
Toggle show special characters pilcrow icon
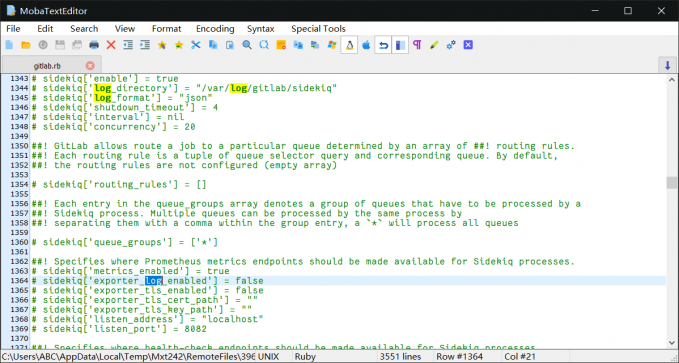click(417, 45)
